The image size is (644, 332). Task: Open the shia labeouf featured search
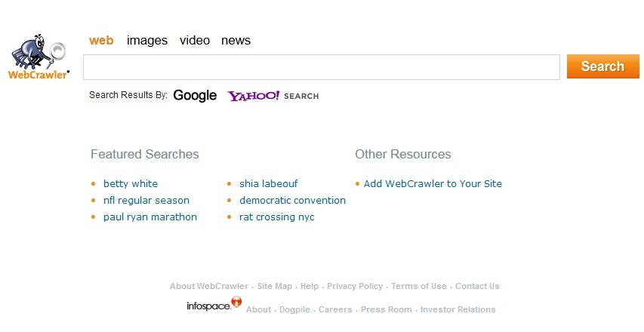coord(269,184)
